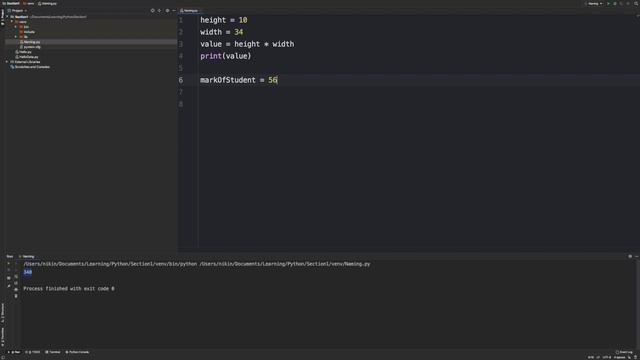The image size is (640, 360).
Task: Click the rerun icon in Run panel
Action: [9, 264]
